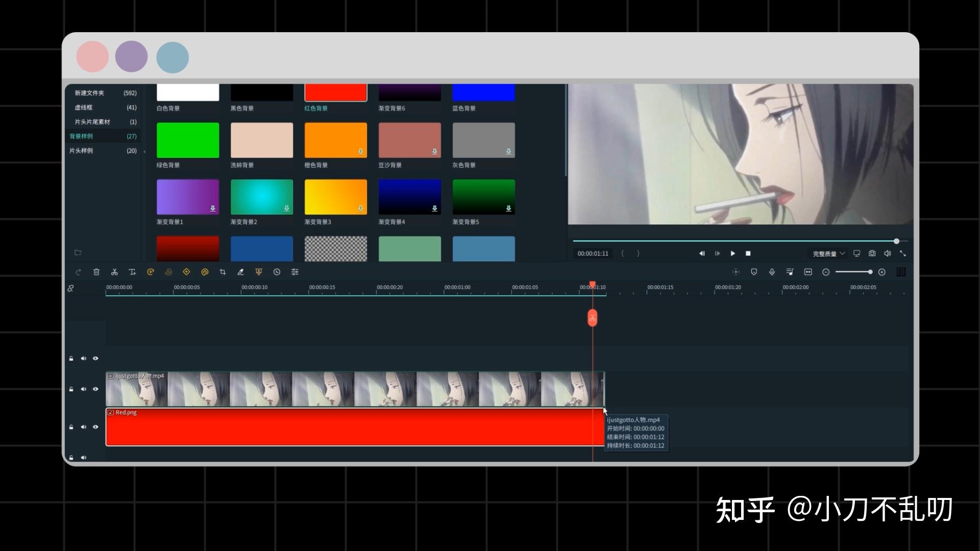Select 渐变背景2 teal gradient thumbnail
The height and width of the screenshot is (551, 980).
[x=262, y=197]
